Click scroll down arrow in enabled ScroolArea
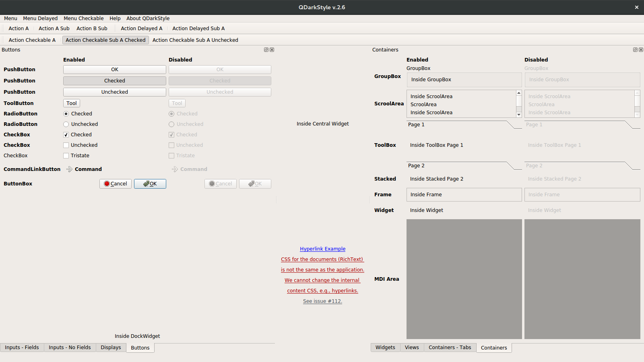Screen dimensions: 644x362 (519, 115)
